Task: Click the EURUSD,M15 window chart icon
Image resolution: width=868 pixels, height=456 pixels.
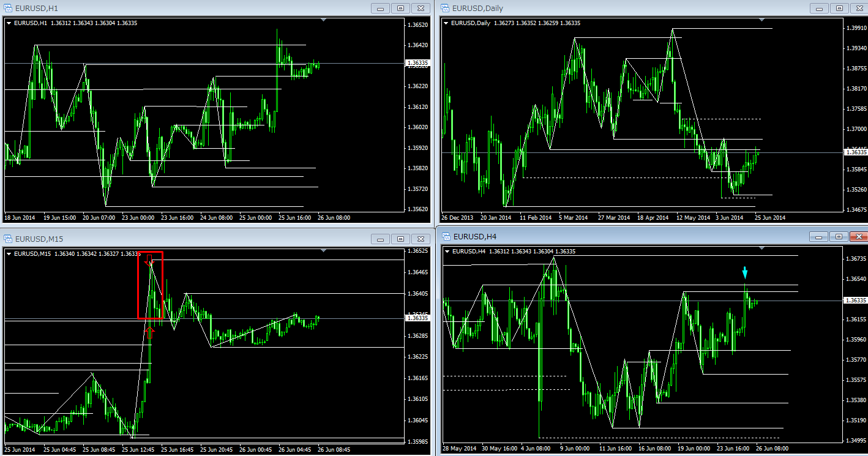Action: coord(8,238)
